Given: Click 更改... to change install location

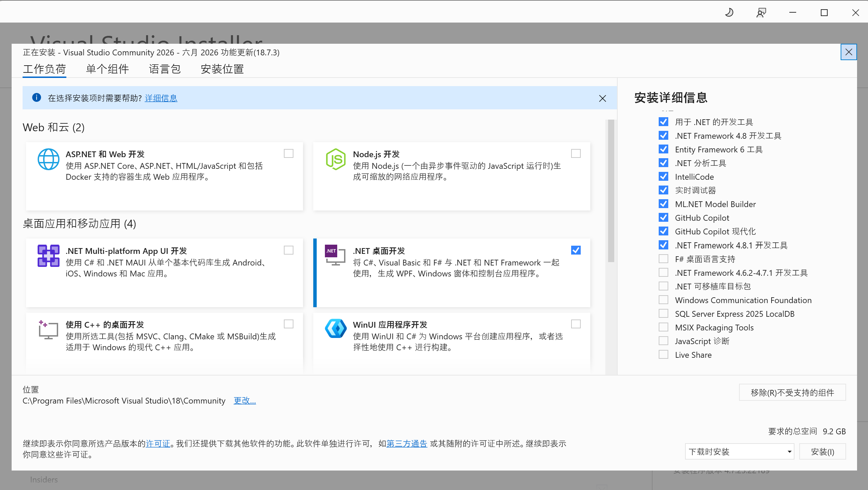Looking at the screenshot, I should 245,400.
